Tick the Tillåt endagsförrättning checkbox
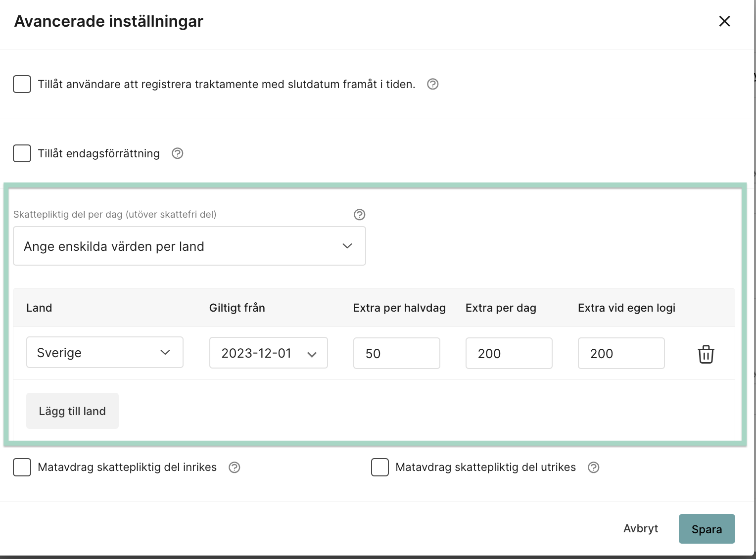Image resolution: width=756 pixels, height=559 pixels. [x=22, y=153]
